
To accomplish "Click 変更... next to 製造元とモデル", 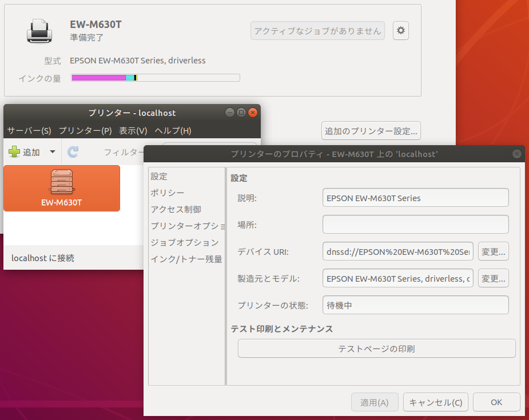I will (x=493, y=278).
